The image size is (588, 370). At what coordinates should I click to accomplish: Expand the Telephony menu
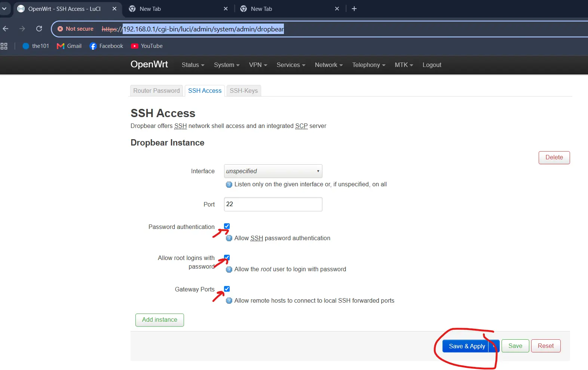(x=369, y=65)
